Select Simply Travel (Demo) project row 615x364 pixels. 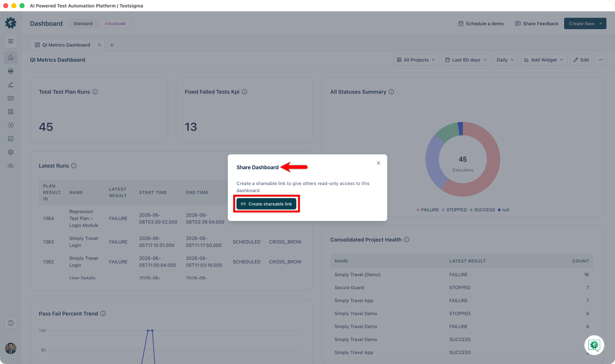pyautogui.click(x=462, y=274)
